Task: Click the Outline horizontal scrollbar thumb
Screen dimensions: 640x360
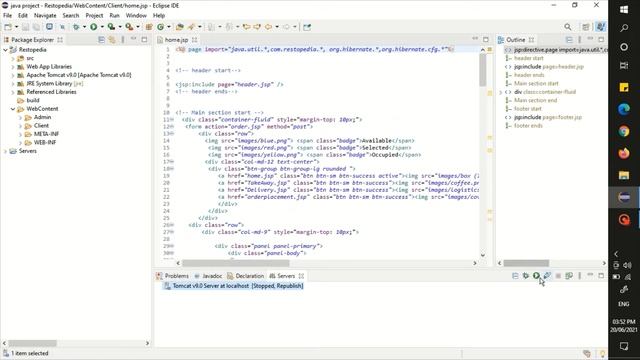Action: 526,263
